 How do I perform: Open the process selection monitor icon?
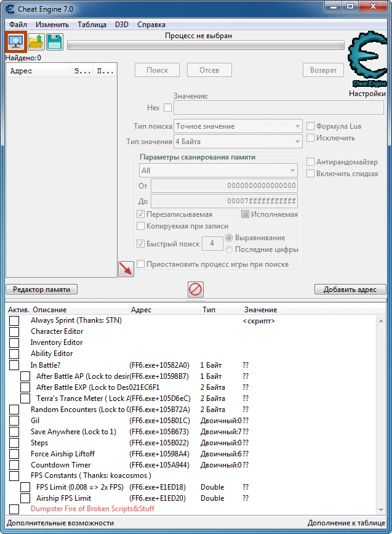click(15, 41)
